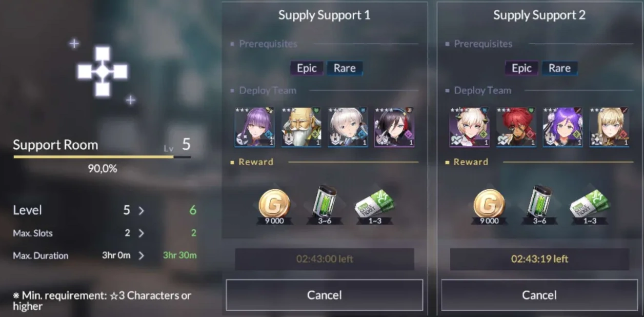Click the gold coin reward in Supply Support 2
This screenshot has height=317, width=644.
[x=489, y=204]
